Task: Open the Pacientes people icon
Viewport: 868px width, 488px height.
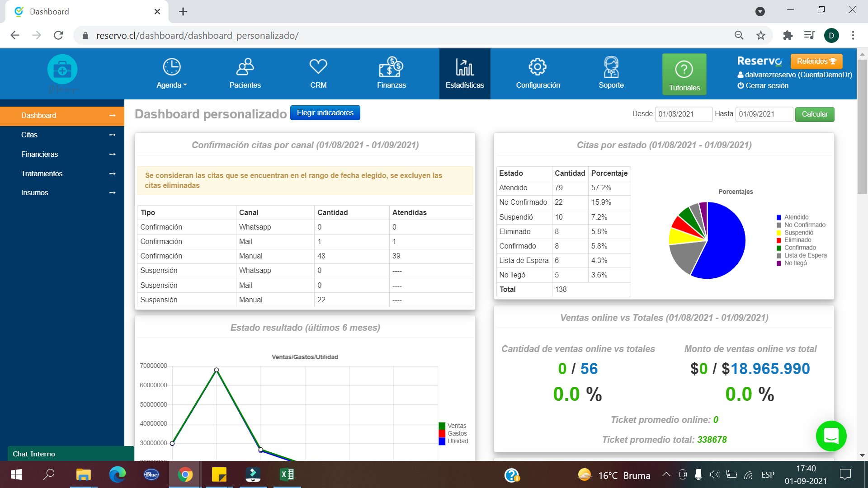Action: point(245,67)
